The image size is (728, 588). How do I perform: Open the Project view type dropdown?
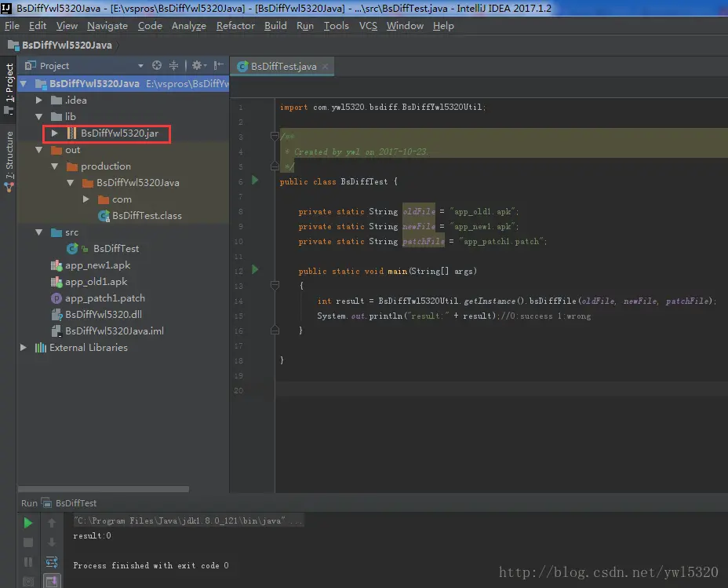point(140,66)
